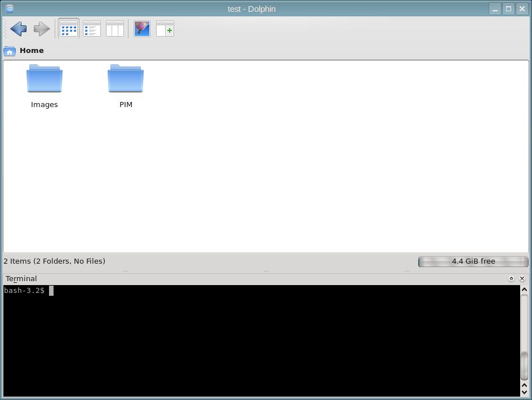Viewport: 532px width, 400px height.
Task: Toggle file preview with balloon icon
Action: coord(142,29)
